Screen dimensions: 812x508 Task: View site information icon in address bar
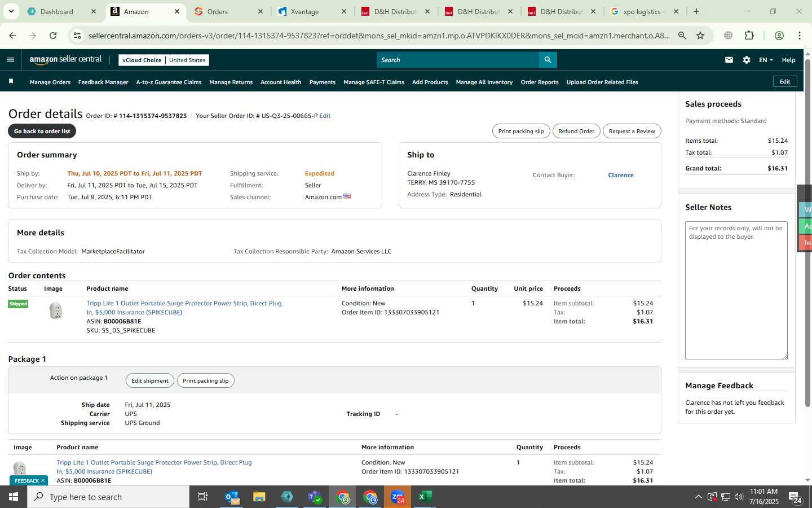[77, 36]
